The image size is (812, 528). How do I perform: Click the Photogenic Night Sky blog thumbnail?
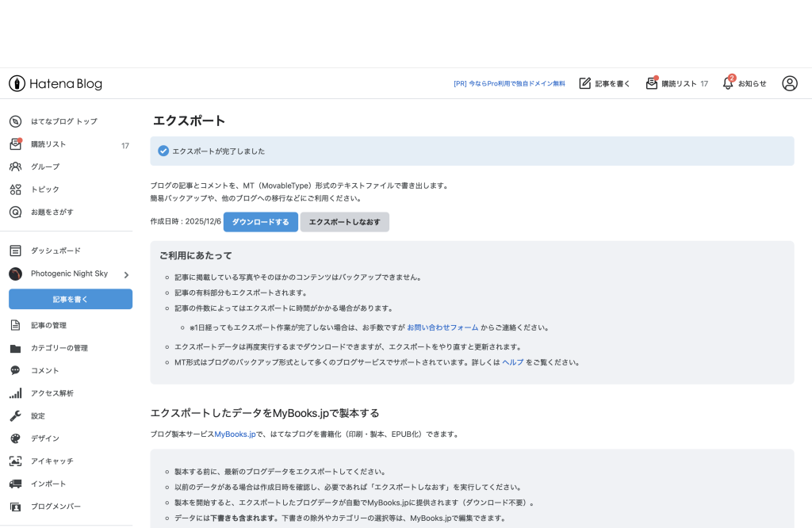15,274
